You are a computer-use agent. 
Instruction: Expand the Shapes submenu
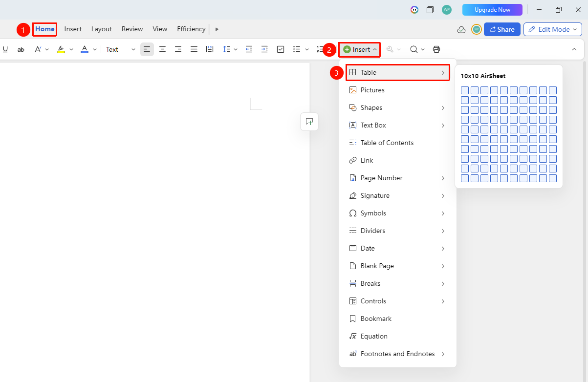pos(443,108)
